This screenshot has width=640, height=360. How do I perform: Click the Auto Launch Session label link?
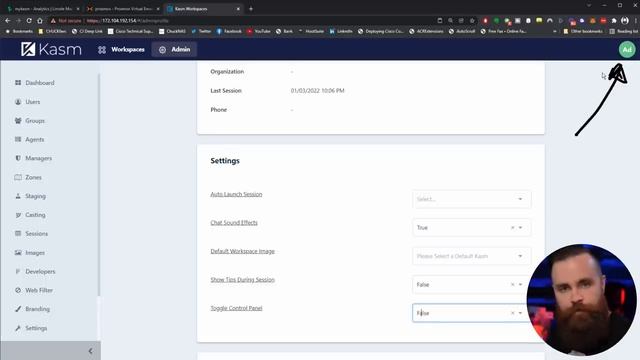coord(236,194)
